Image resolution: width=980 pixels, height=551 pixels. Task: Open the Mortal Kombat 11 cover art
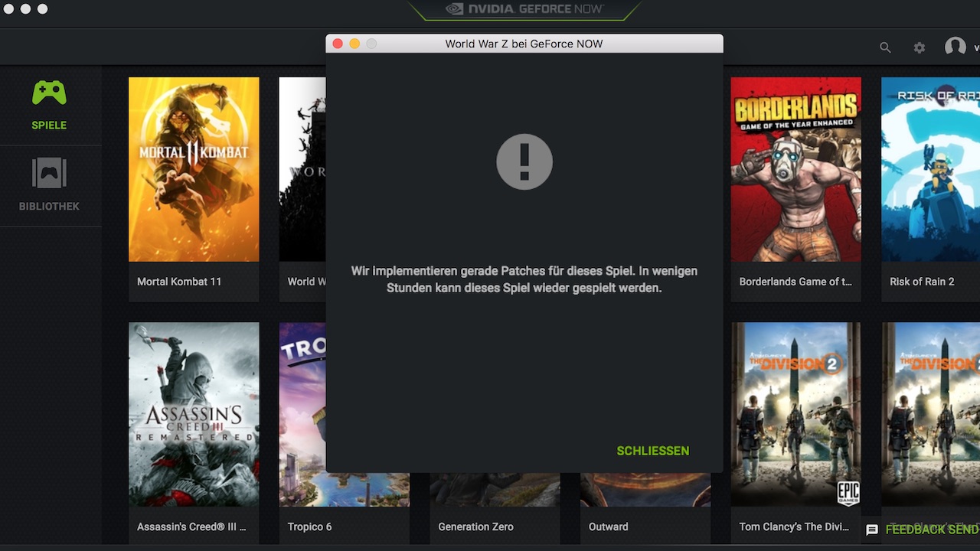[x=194, y=169]
